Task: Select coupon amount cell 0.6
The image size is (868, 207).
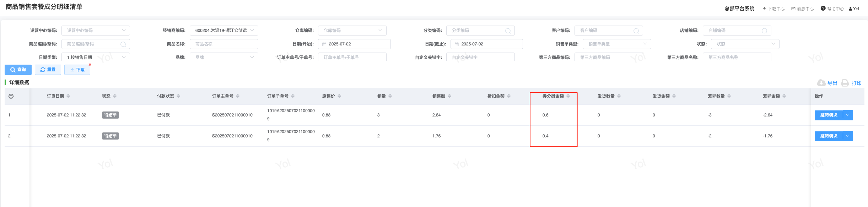Action: (x=545, y=115)
